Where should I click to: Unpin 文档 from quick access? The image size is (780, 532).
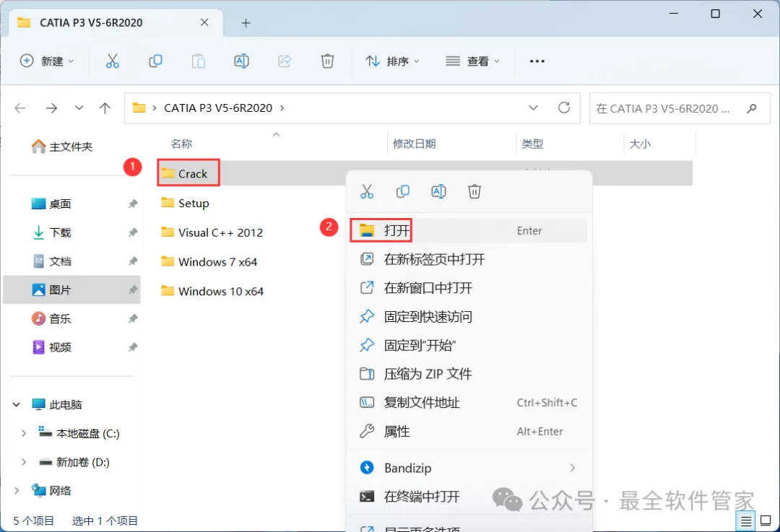click(133, 261)
